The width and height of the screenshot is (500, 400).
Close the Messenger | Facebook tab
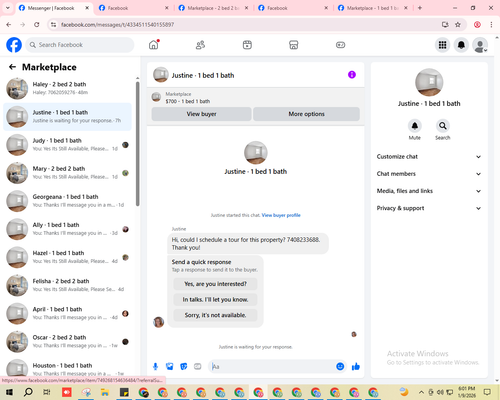point(87,8)
